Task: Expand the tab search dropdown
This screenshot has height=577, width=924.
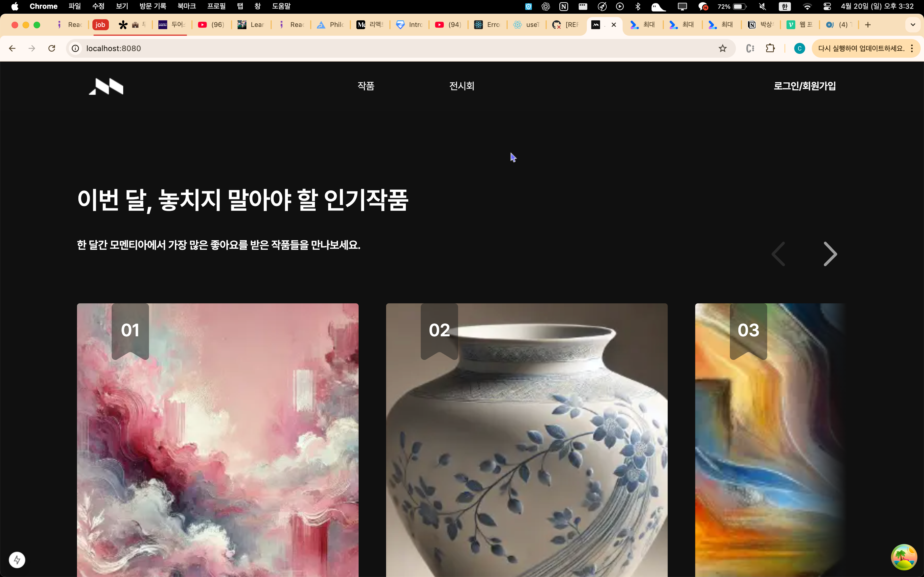Action: 913,25
